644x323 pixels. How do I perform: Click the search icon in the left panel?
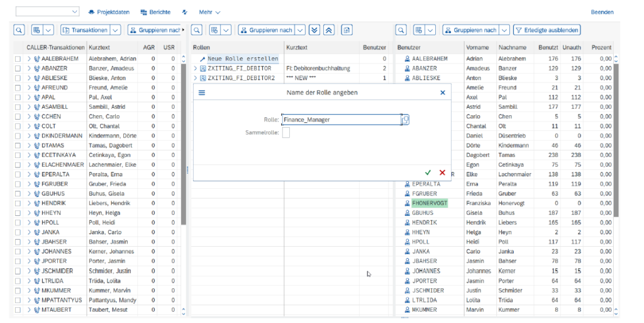point(18,30)
